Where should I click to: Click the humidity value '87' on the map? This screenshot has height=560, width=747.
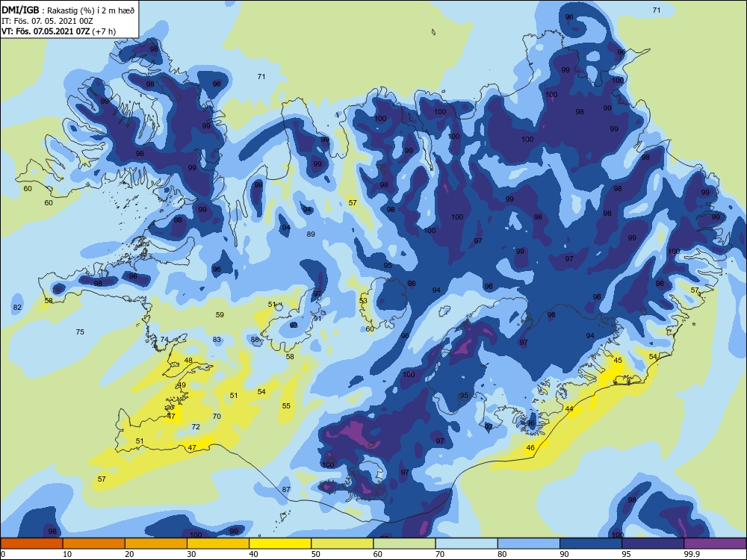click(x=286, y=489)
